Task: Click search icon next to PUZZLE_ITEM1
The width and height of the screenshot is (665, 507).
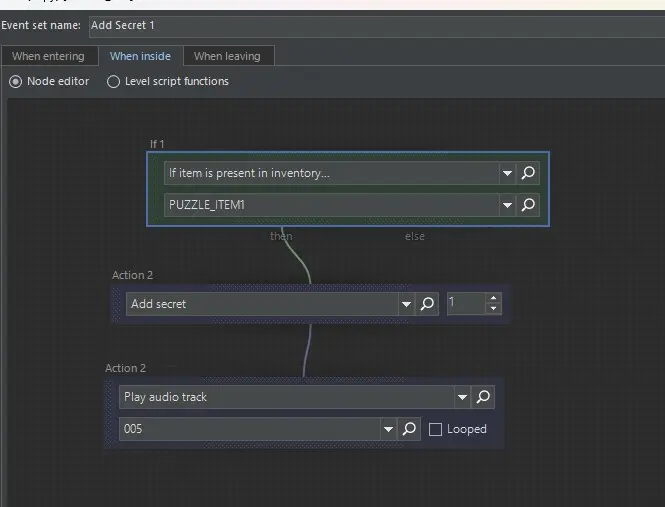Action: click(x=529, y=205)
